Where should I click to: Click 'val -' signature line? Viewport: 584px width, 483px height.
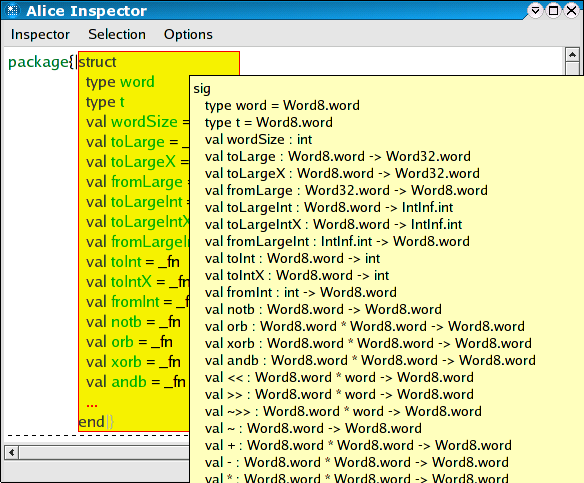[357, 463]
